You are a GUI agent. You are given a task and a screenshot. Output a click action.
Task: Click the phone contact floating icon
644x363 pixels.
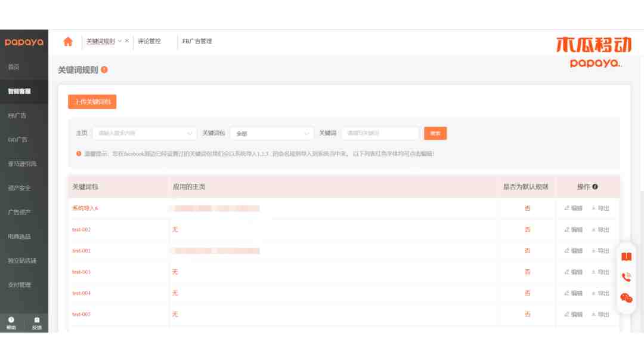coord(626,277)
